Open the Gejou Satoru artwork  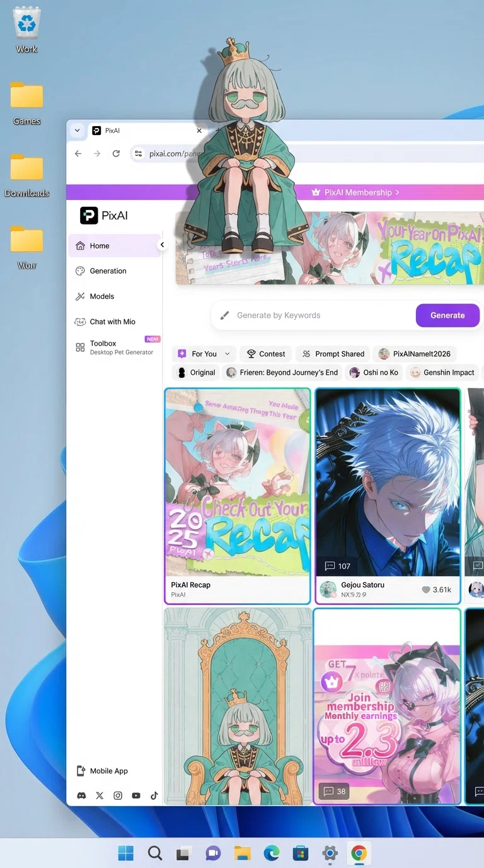click(x=388, y=482)
